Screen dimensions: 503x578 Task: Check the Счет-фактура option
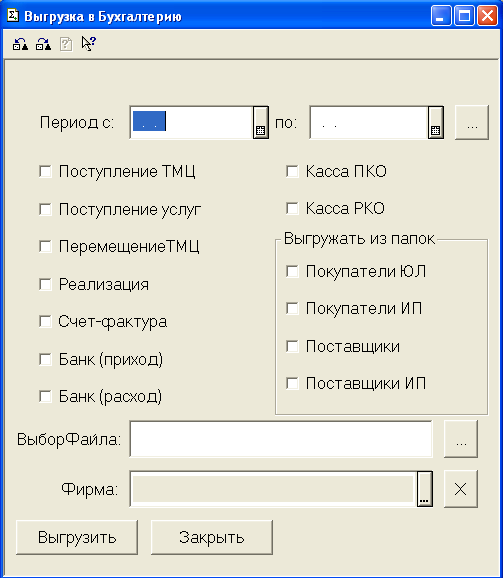click(x=45, y=321)
